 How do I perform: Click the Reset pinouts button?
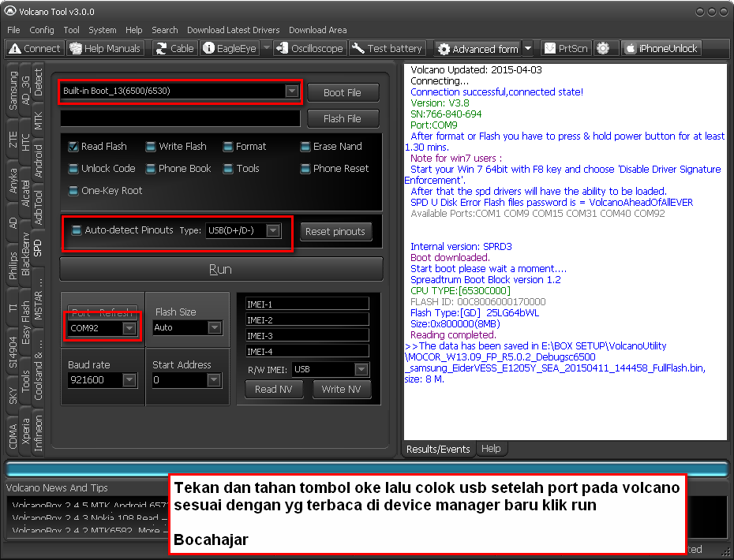(335, 232)
